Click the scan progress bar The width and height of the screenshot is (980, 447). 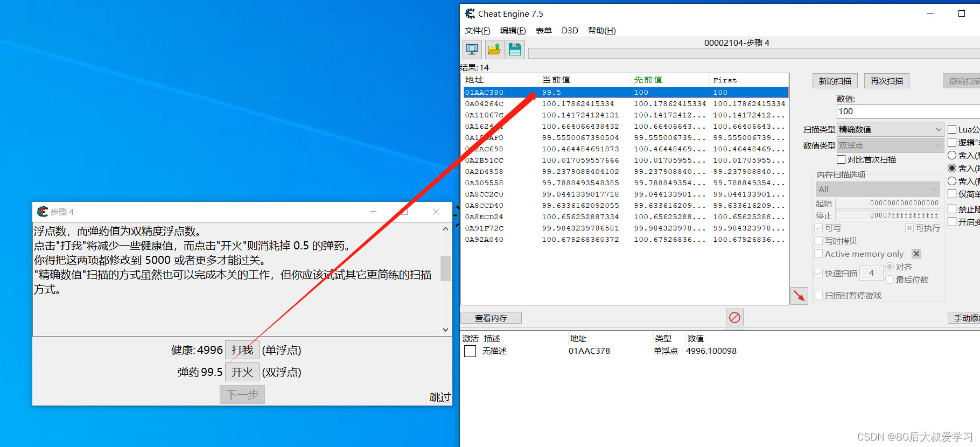click(754, 53)
